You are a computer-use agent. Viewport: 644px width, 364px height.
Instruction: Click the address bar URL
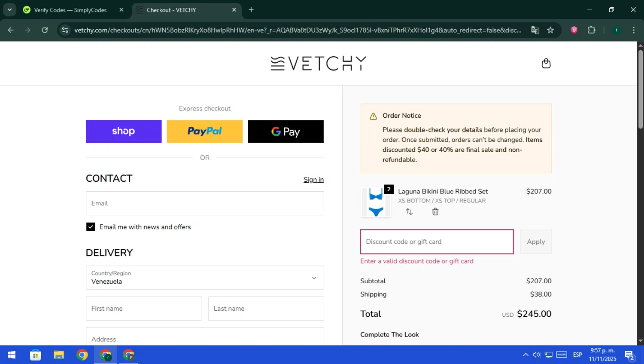point(298,30)
